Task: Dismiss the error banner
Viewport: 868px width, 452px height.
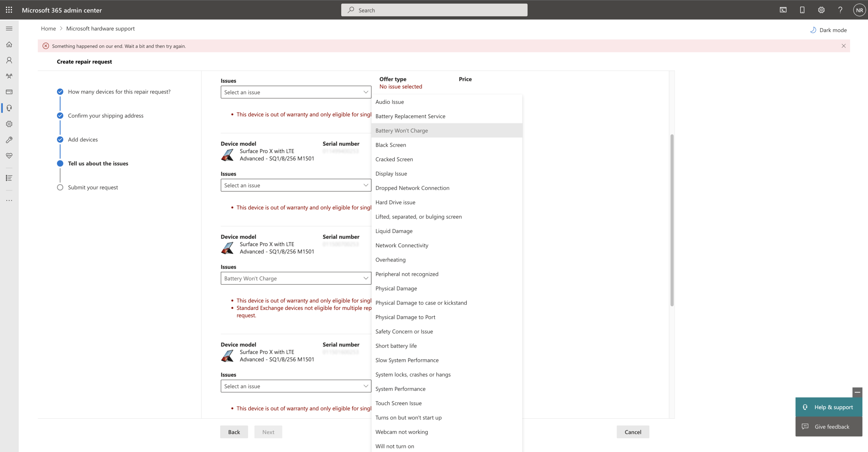Action: click(x=843, y=46)
